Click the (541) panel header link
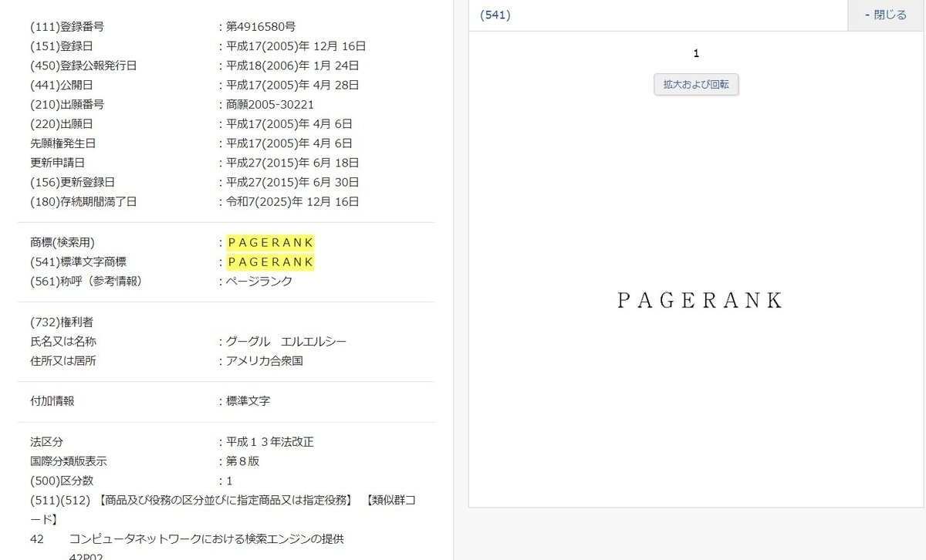The width and height of the screenshot is (926, 560). point(495,15)
